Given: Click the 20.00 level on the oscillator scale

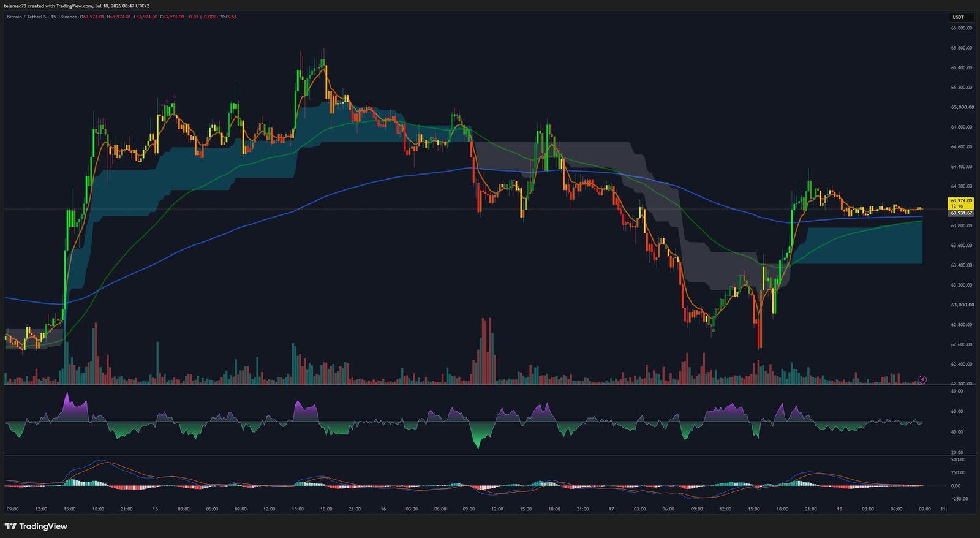Looking at the screenshot, I should 957,452.
